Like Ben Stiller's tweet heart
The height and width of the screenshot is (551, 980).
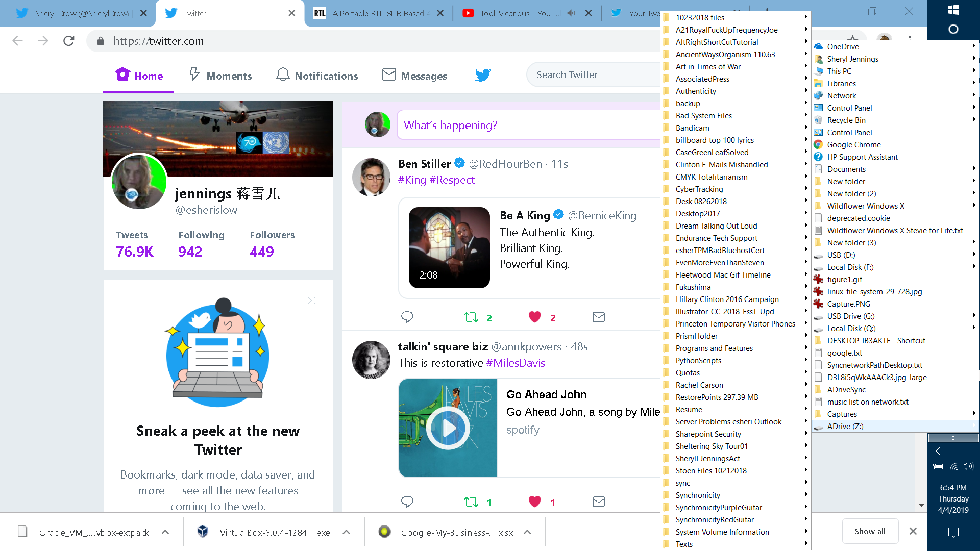[534, 317]
